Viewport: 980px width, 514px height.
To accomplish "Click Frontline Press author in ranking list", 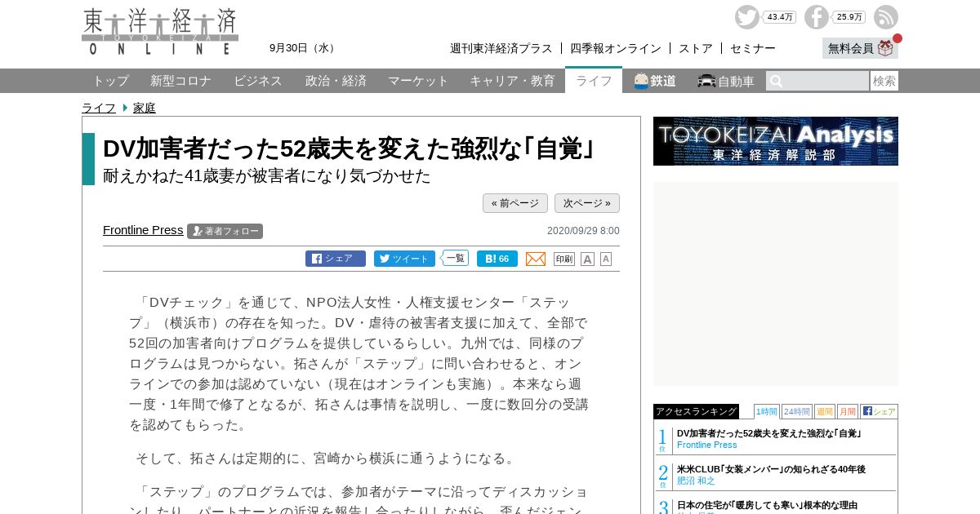I will [x=707, y=445].
